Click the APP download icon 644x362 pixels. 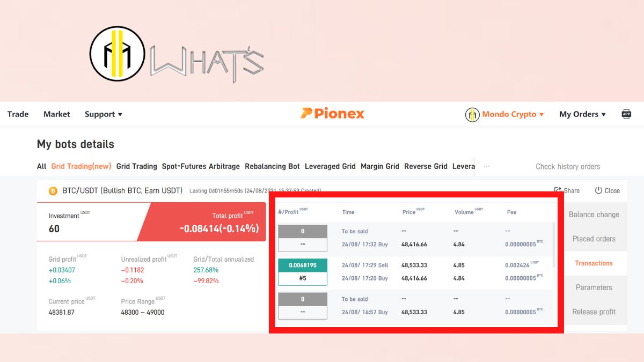(x=626, y=114)
